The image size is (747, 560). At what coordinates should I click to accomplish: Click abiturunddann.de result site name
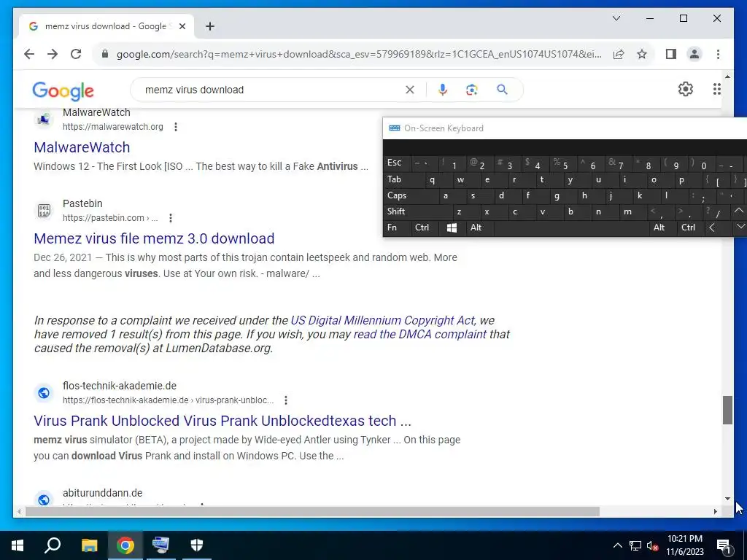tap(102, 493)
